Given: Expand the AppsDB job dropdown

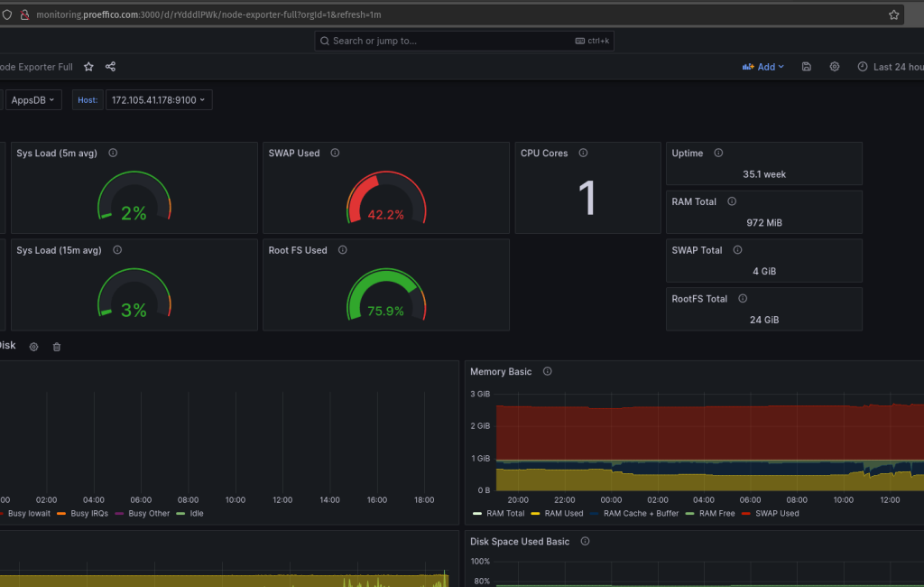Looking at the screenshot, I should [32, 100].
